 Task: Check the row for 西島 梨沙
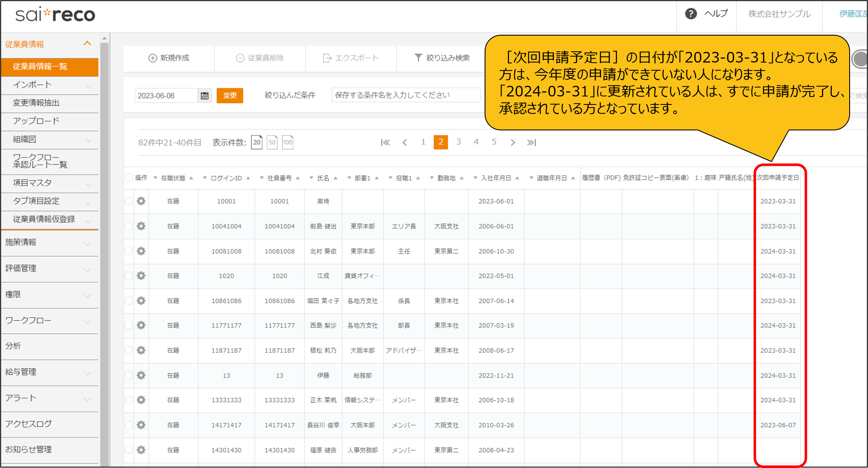point(129,325)
